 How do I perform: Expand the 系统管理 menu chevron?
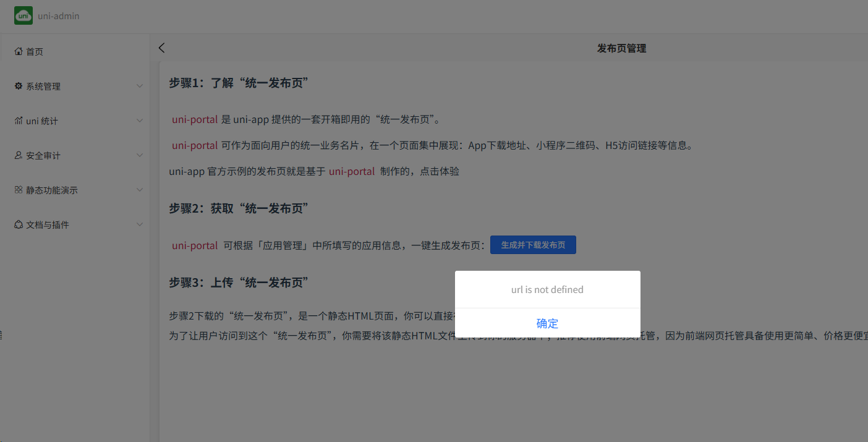coord(140,86)
